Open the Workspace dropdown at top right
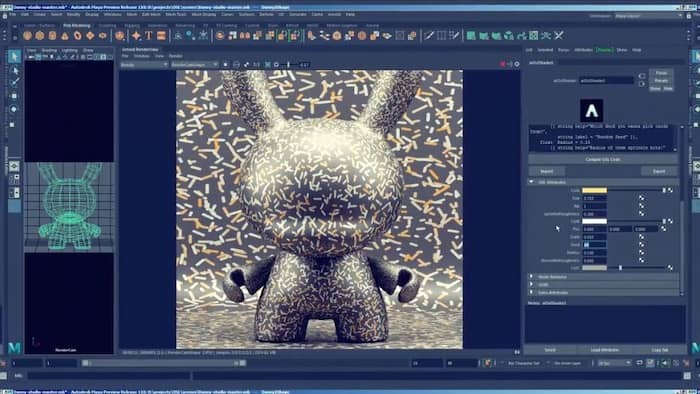Viewport: 700px width, 394px height. 649,16
